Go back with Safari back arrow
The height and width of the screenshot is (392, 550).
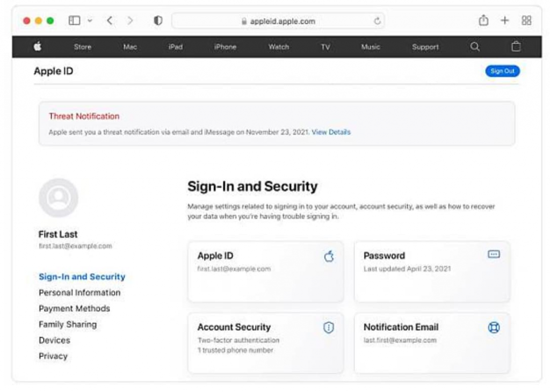click(x=110, y=21)
